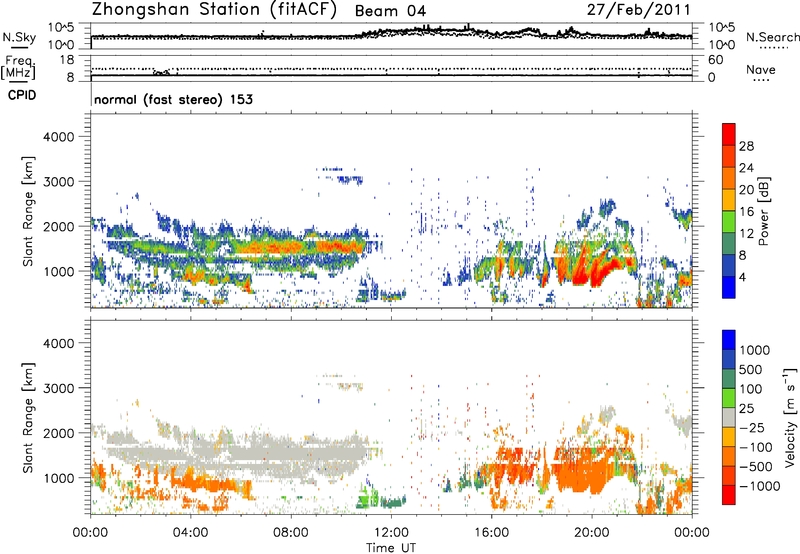Click the '18' frequency tick label
This screenshot has width=800, height=554.
pyautogui.click(x=67, y=60)
